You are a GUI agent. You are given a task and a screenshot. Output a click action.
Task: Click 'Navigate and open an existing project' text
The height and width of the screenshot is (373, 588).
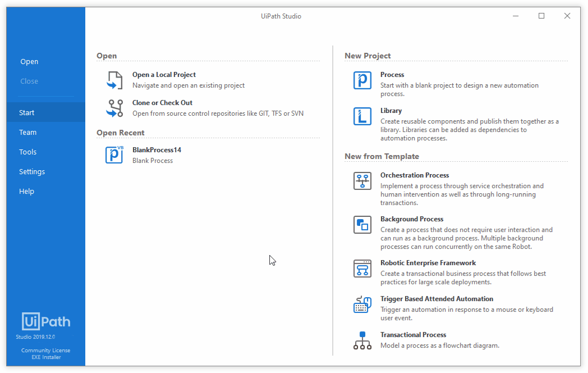(189, 85)
